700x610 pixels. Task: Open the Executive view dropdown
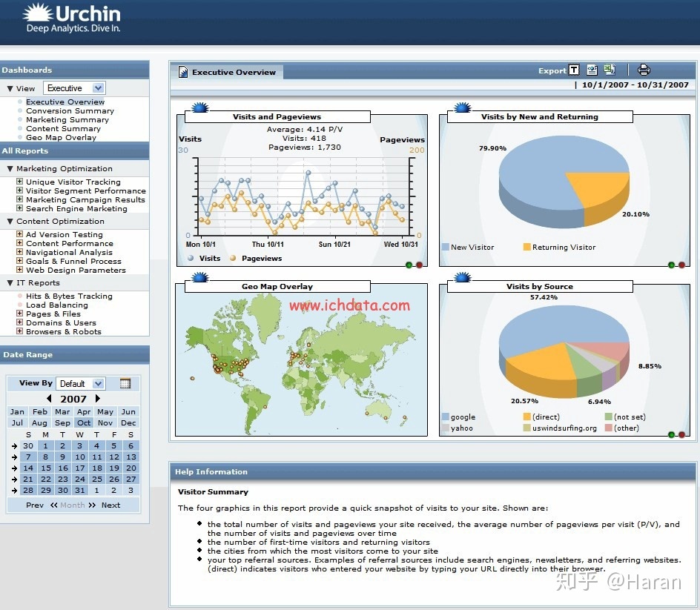pyautogui.click(x=75, y=88)
